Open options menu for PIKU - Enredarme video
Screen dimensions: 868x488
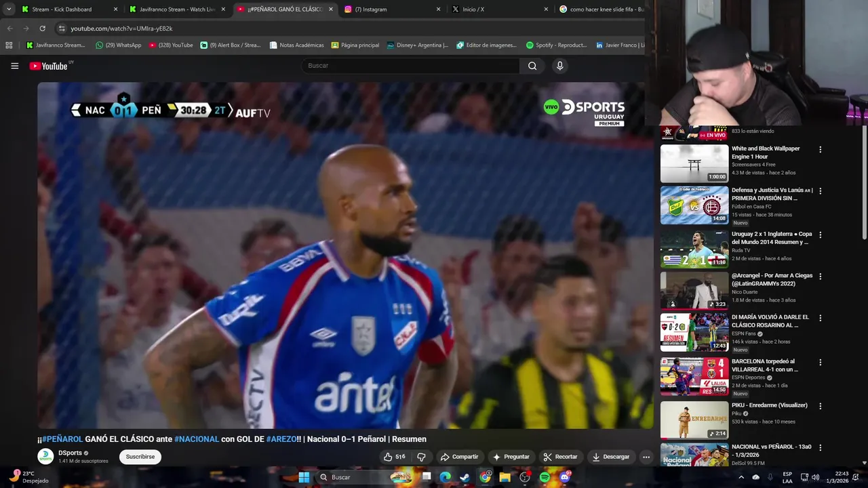coord(820,407)
